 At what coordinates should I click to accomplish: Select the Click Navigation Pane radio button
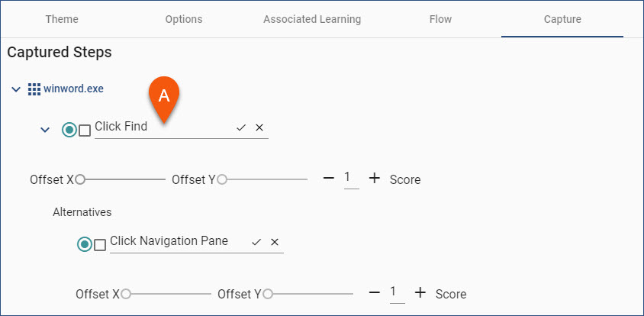(85, 244)
